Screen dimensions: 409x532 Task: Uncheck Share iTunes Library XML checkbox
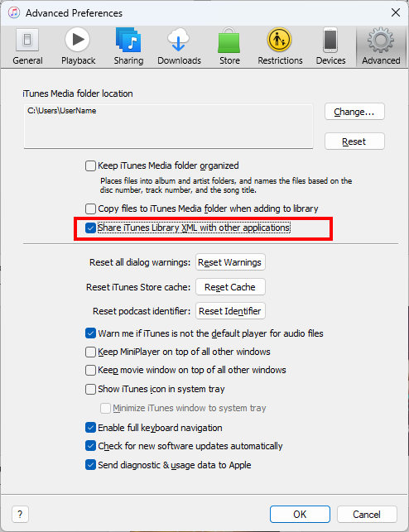(90, 228)
